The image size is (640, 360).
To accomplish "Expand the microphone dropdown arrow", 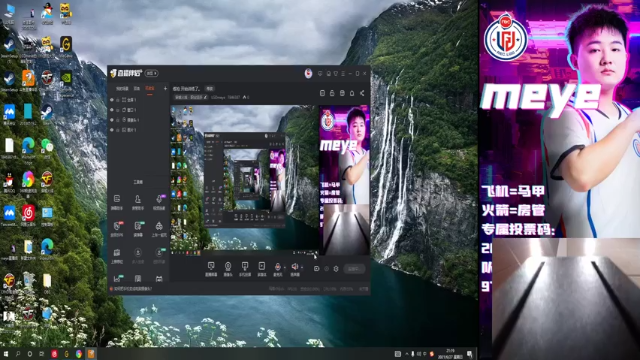I will click(x=284, y=267).
